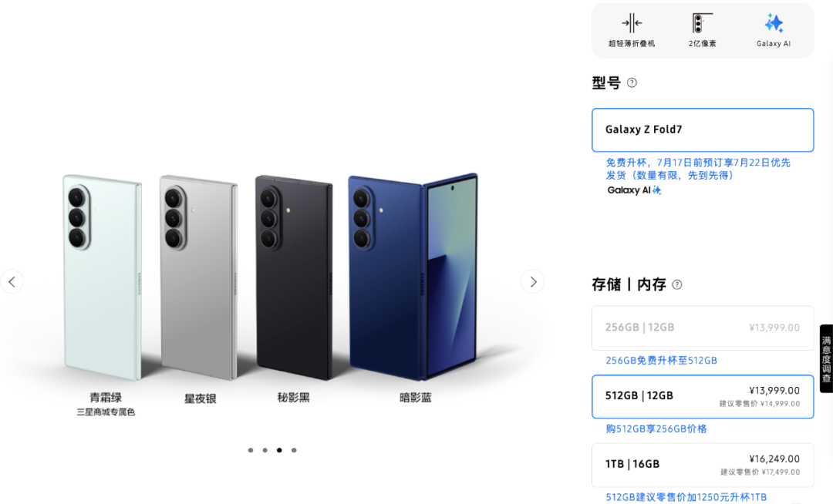Choose the 512GB | 12GB storage option
This screenshot has width=833, height=504.
pos(703,396)
